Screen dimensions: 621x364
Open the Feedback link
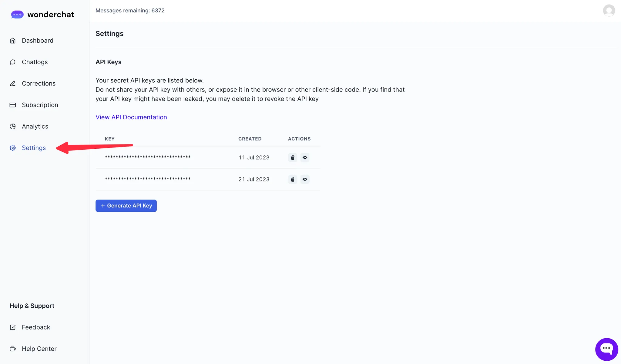36,327
